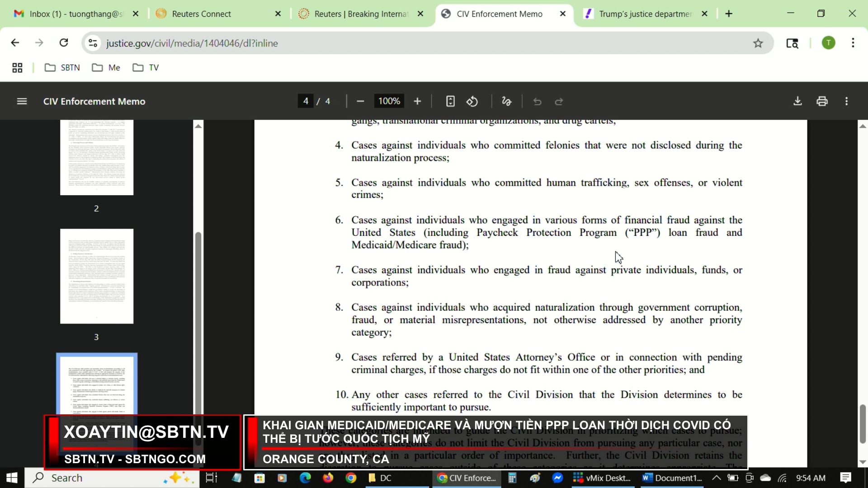The height and width of the screenshot is (488, 868).
Task: Click the page number input field
Action: click(306, 101)
